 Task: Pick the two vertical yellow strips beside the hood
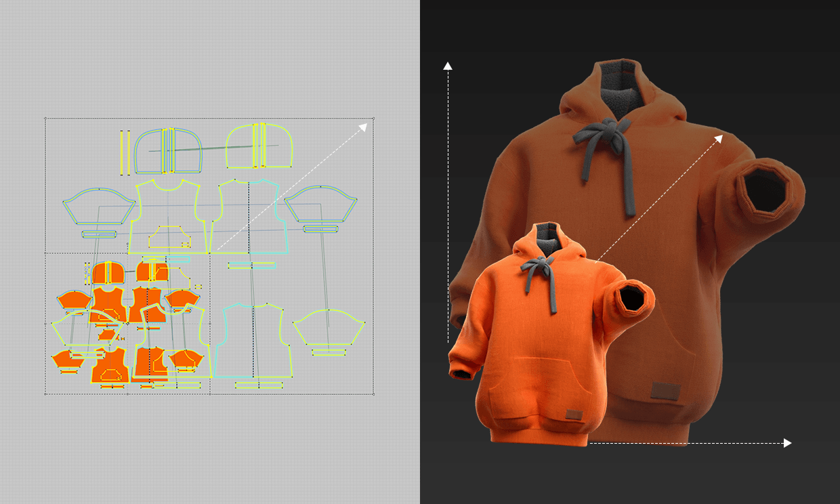coord(125,152)
